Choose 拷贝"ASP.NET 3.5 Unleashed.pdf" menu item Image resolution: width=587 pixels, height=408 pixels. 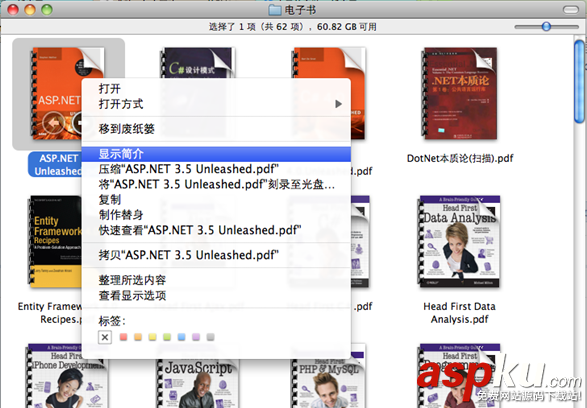point(216,255)
